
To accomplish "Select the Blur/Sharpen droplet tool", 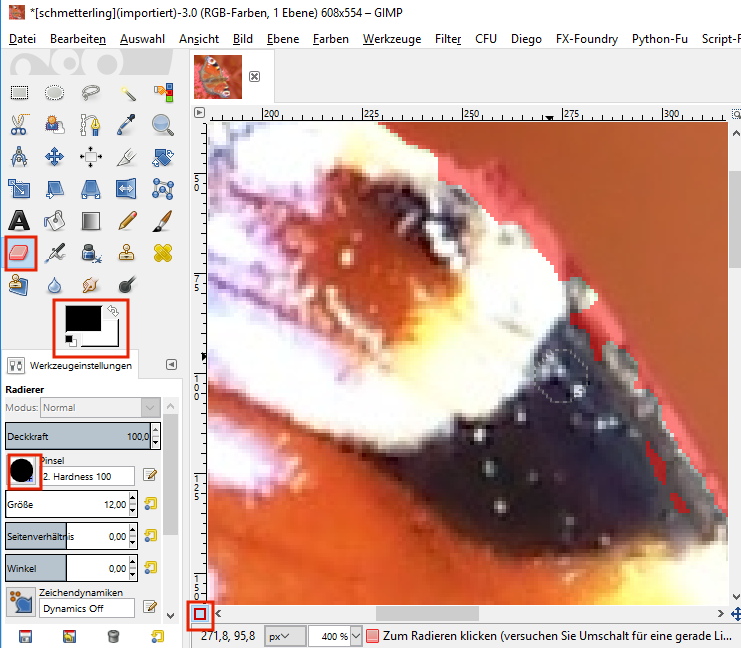I will coord(54,285).
